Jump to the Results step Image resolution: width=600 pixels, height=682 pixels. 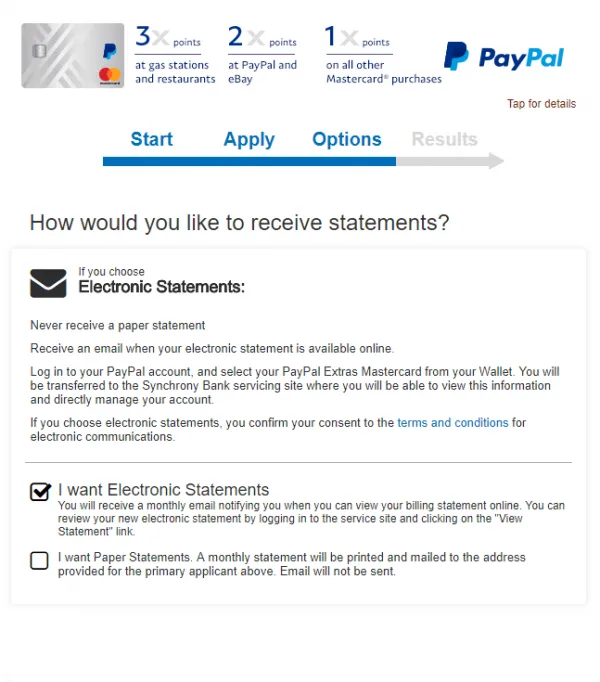tap(444, 139)
